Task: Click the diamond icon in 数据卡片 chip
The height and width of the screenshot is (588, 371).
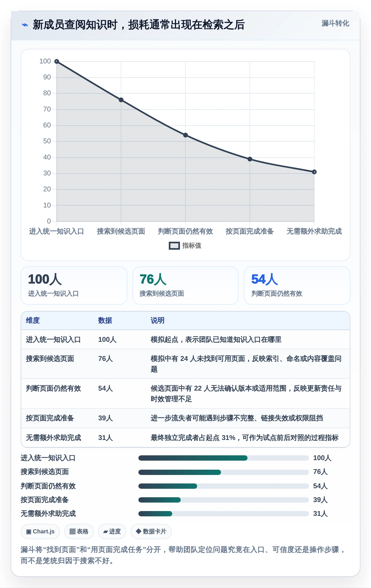Action: coord(138,531)
